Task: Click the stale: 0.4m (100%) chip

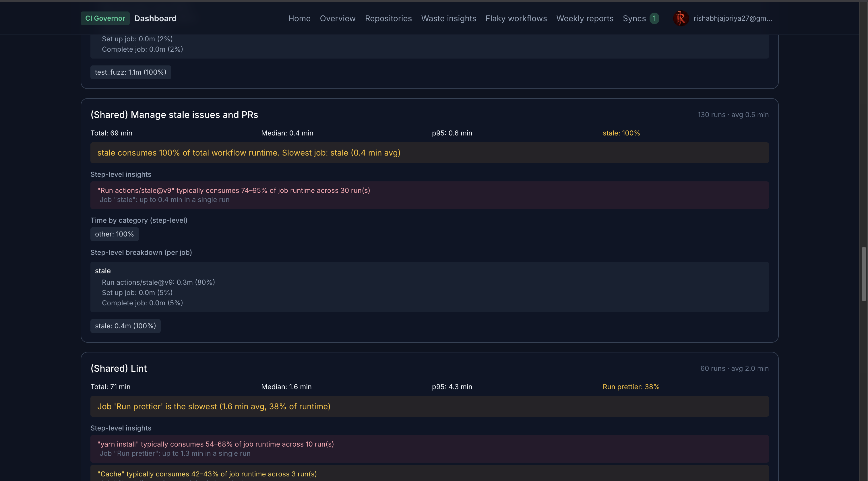Action: (125, 326)
